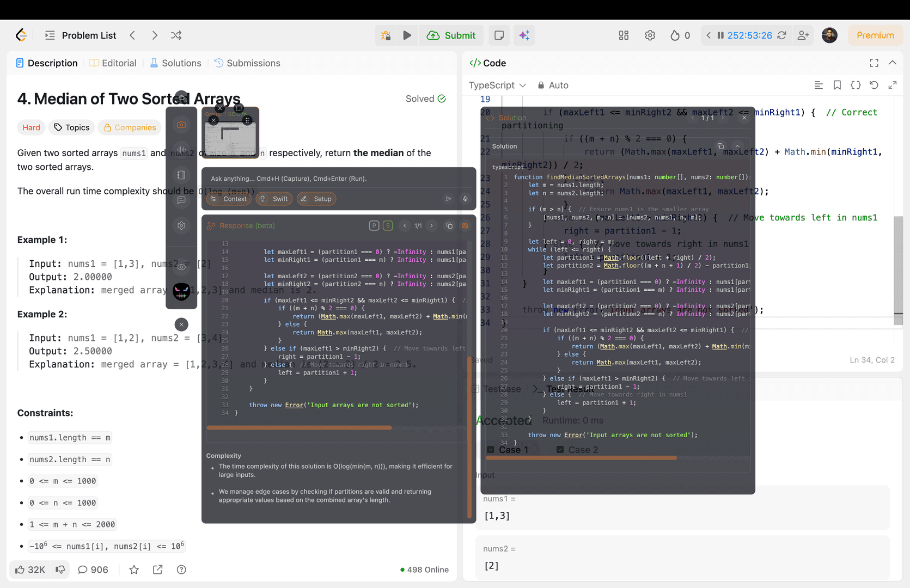Click the notebook icon in overlay sidebar
The image size is (910, 588).
pos(181,175)
